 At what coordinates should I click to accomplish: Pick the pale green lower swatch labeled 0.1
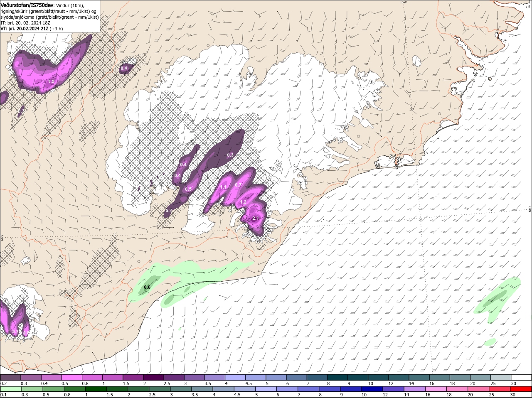click(x=10, y=389)
